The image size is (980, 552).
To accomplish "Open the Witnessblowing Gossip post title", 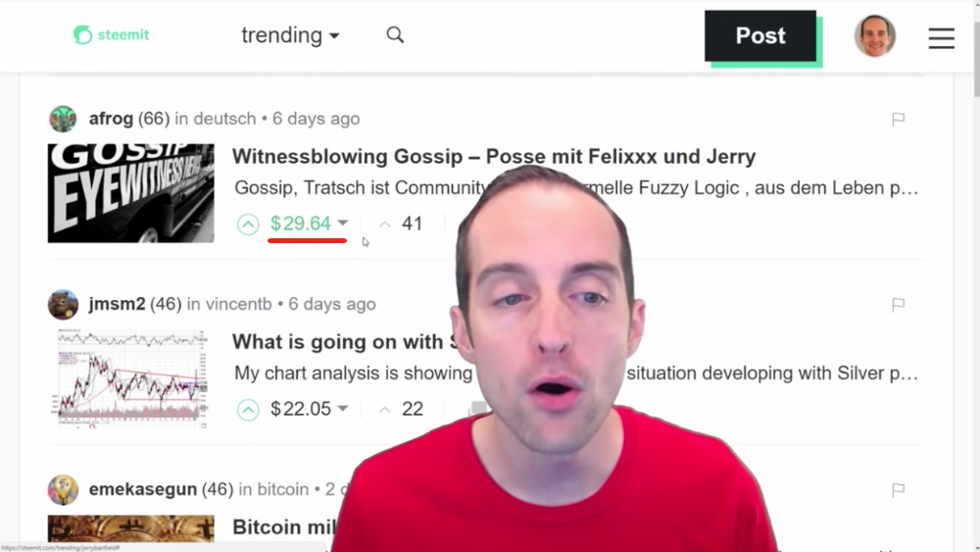I will [494, 156].
